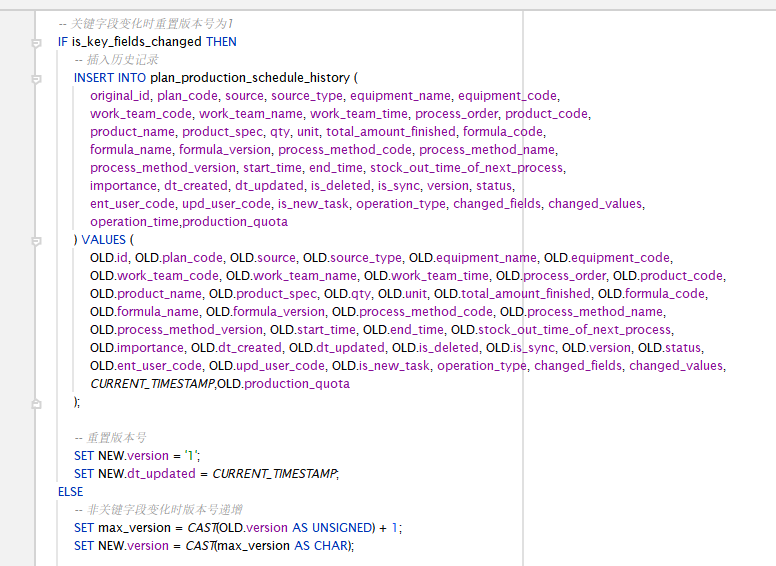Collapse the IF is_key_fields_changed code block

pyautogui.click(x=37, y=42)
